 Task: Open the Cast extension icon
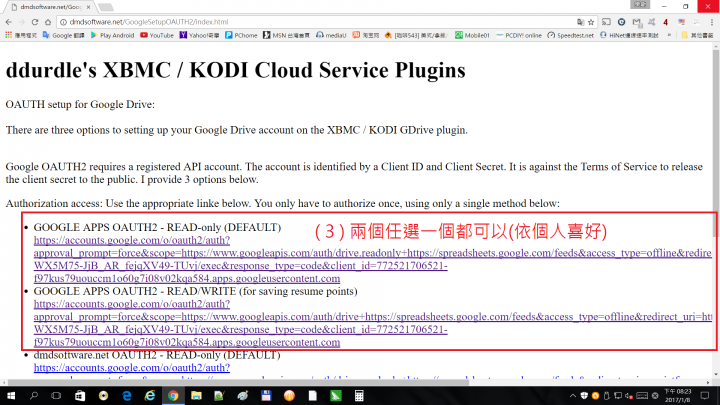607,22
